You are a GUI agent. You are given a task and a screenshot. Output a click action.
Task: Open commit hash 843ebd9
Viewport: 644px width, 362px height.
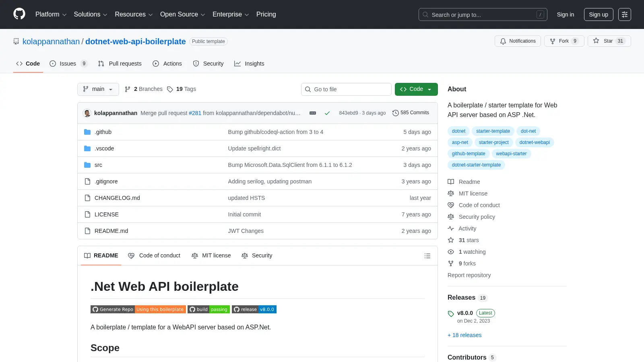point(348,113)
